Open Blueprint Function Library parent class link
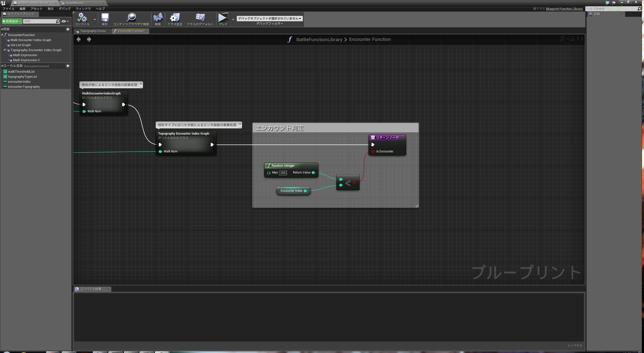Viewport: 644px width, 353px height. pos(564,9)
